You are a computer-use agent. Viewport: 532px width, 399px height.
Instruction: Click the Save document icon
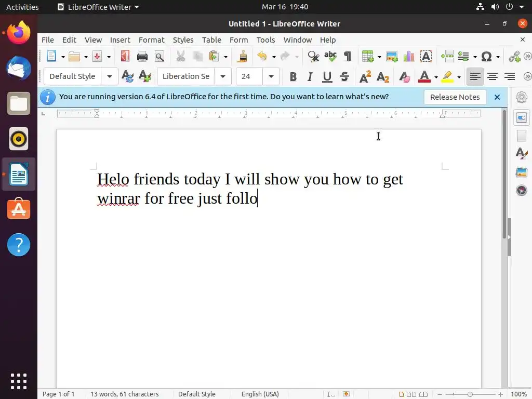pyautogui.click(x=97, y=56)
